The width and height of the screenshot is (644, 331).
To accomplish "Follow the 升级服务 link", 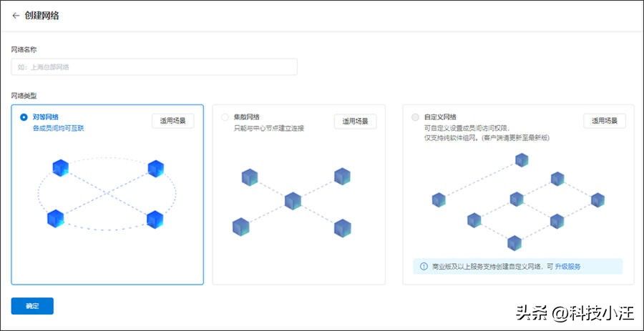I will [567, 267].
